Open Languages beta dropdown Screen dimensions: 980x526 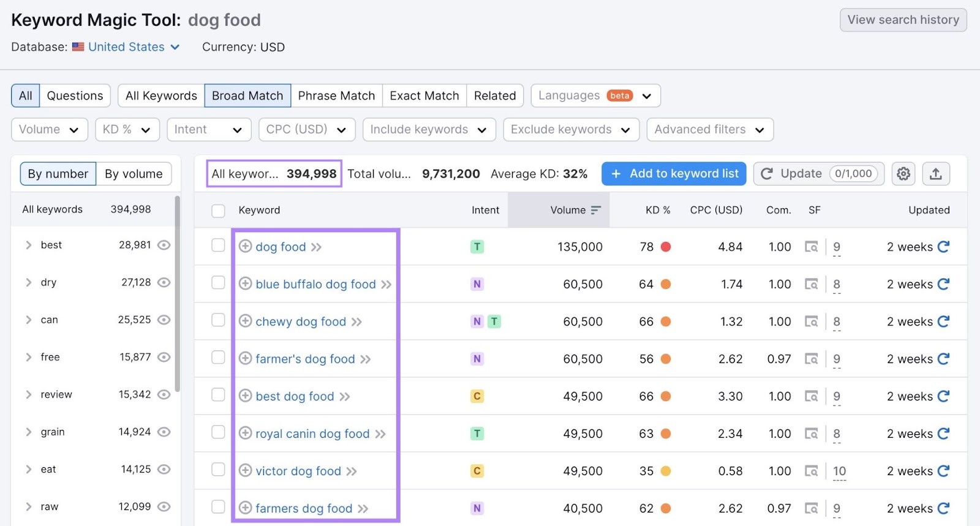coord(596,96)
